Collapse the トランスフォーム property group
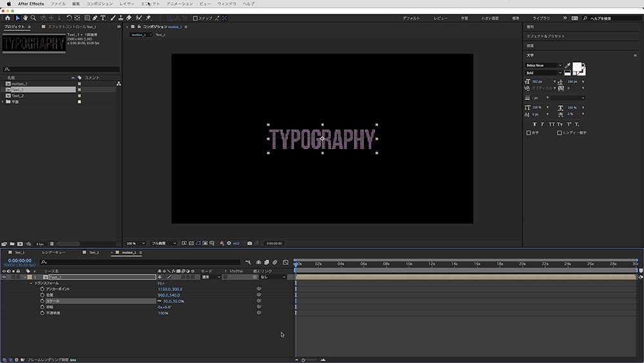The height and width of the screenshot is (363, 644). click(31, 283)
